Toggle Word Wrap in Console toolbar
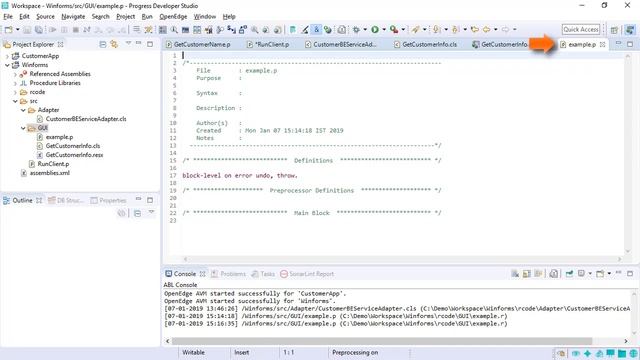Screen dimensions: 640x360 [x=538, y=273]
